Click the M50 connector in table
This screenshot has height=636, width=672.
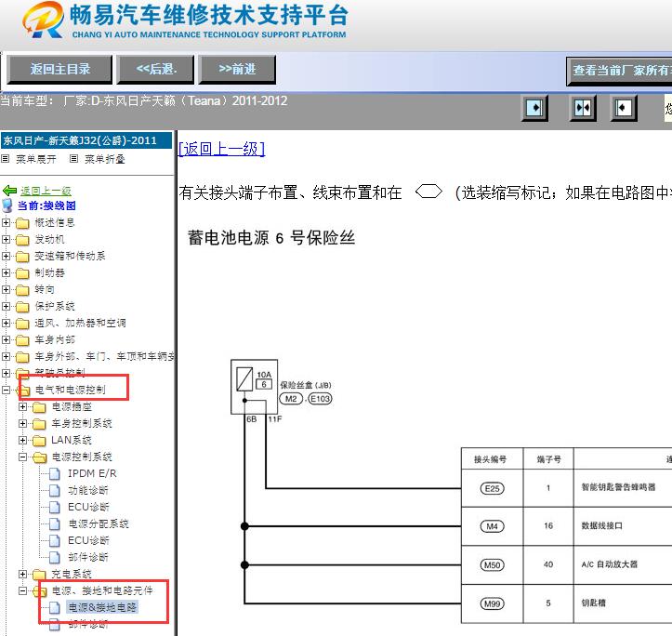[492, 564]
